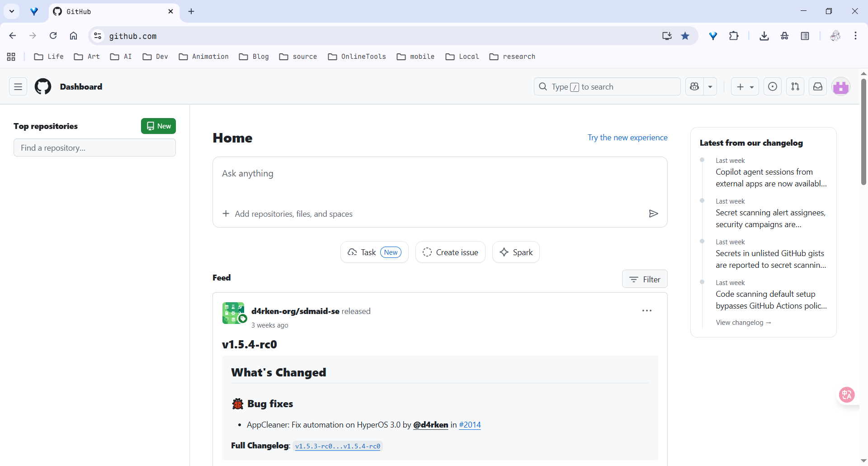Expand the Create new plus dropdown
The height and width of the screenshot is (466, 868).
(x=745, y=86)
